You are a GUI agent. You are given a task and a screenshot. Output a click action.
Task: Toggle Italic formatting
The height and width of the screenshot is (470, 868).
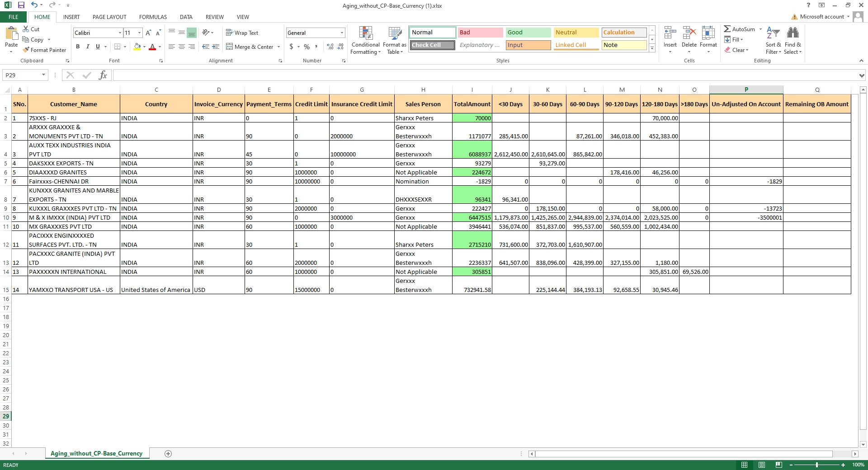[x=88, y=47]
